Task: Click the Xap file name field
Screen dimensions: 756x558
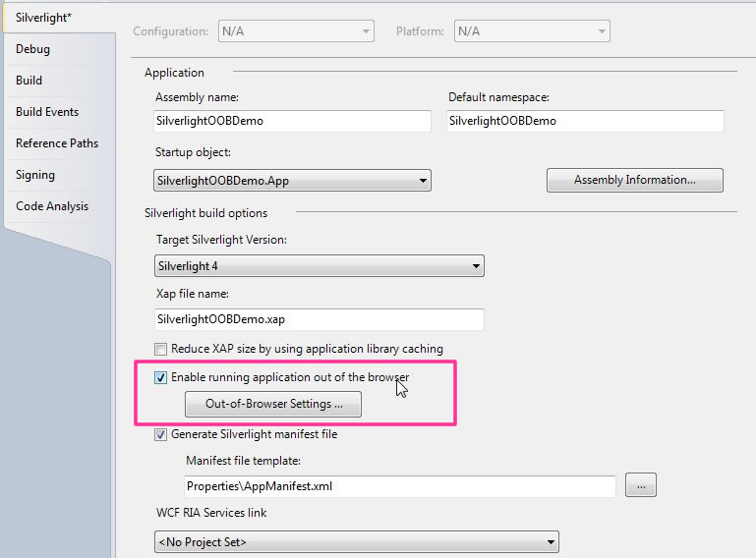Action: coord(320,319)
